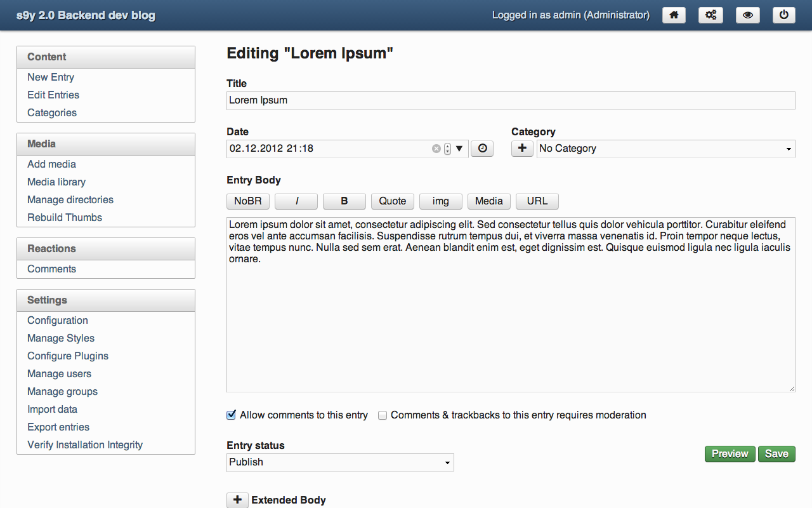Toggle Allow comments to this entry checkbox
The image size is (812, 508).
(232, 415)
